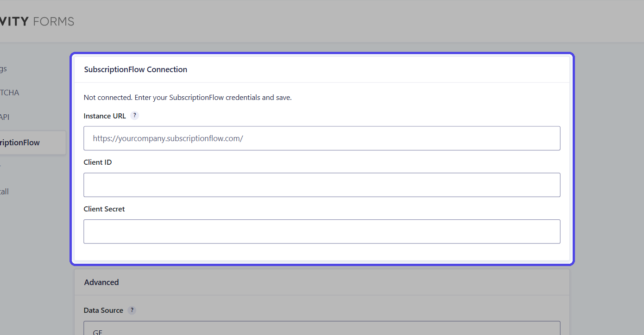Click the Client ID input field

(322, 185)
